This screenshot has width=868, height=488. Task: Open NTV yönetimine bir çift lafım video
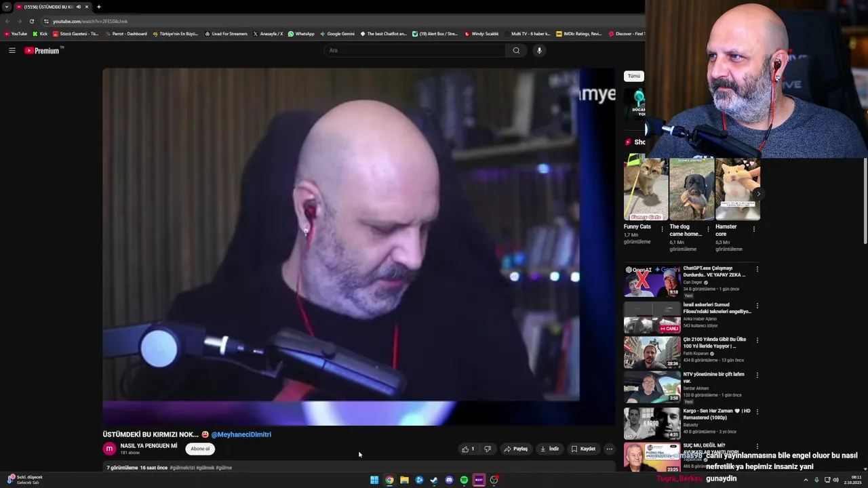(652, 386)
